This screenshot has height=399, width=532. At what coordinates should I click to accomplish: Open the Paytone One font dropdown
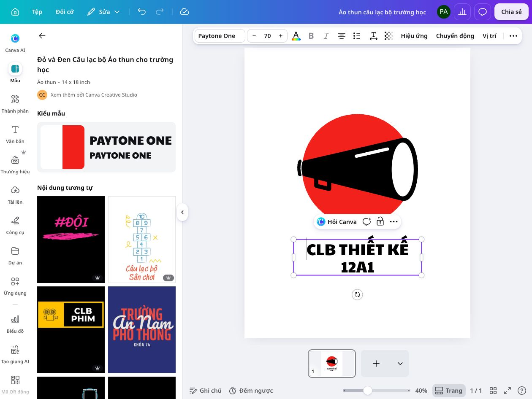[220, 36]
